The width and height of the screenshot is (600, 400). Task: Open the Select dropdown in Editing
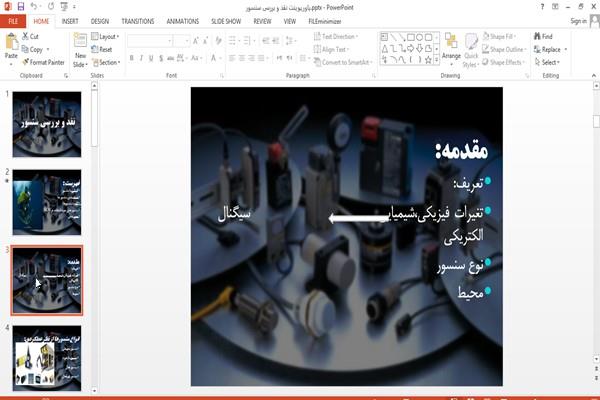click(547, 62)
